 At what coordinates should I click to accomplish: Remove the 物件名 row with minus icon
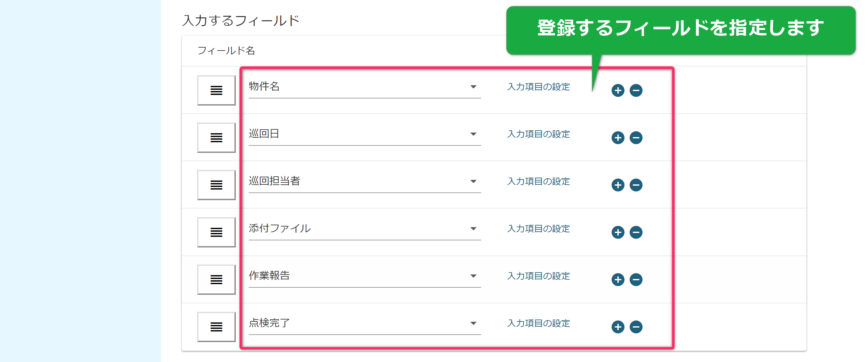click(x=636, y=90)
